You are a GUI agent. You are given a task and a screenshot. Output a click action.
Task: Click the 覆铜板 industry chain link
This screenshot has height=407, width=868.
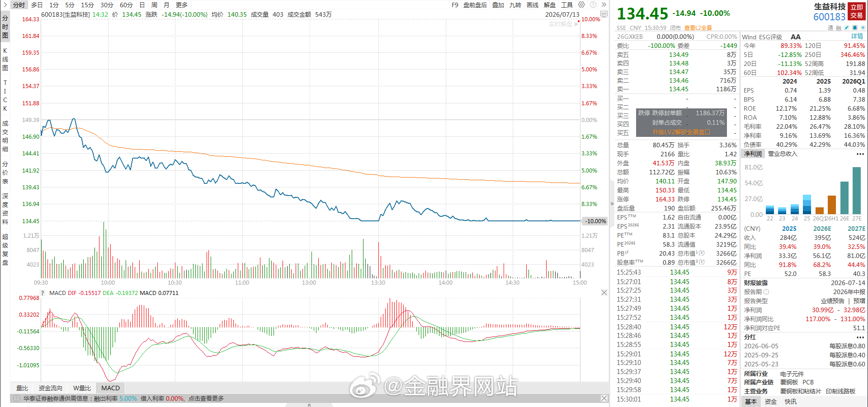789,382
